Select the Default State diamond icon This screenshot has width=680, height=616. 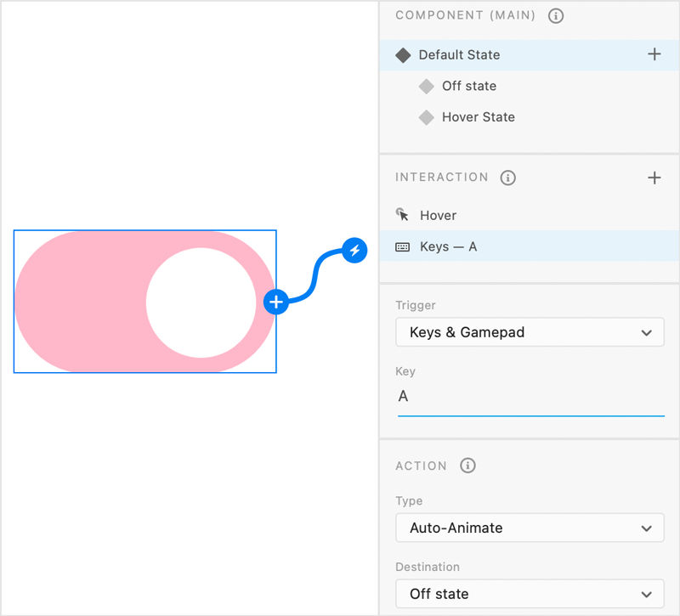point(403,54)
